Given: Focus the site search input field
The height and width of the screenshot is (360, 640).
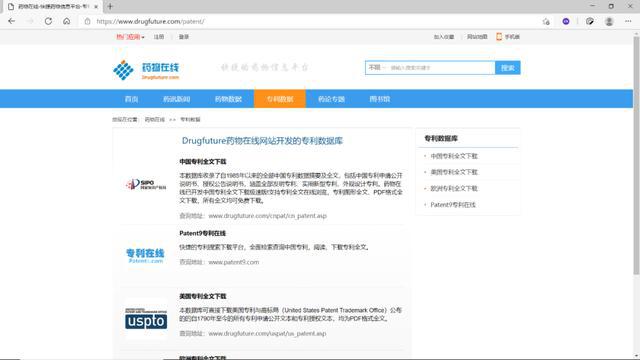Looking at the screenshot, I should [441, 68].
